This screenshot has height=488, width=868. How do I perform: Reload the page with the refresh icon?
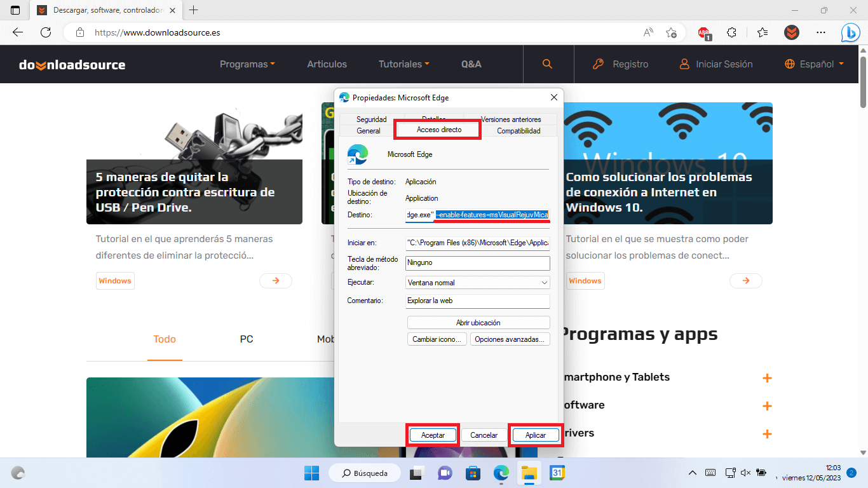click(x=46, y=32)
